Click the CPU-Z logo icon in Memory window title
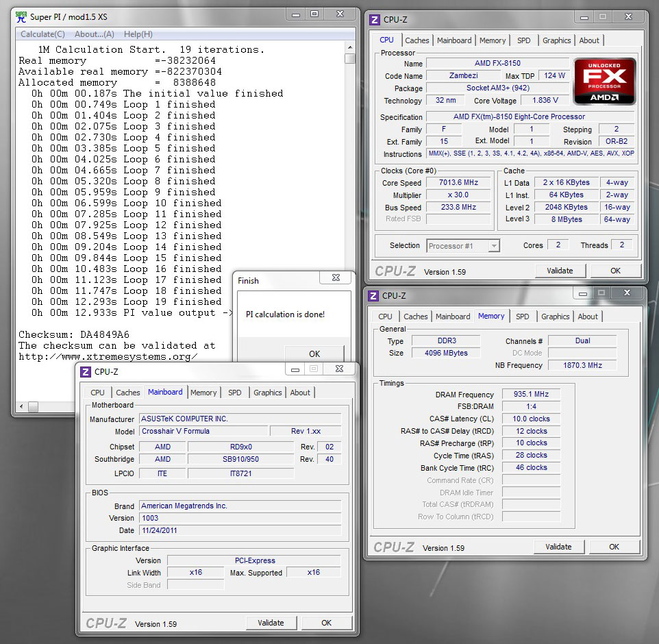 pyautogui.click(x=373, y=295)
